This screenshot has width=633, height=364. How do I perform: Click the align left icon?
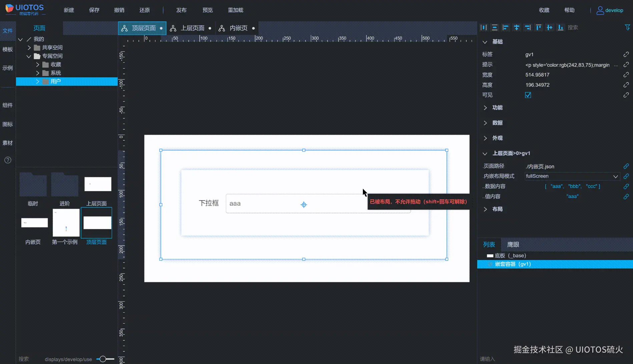pyautogui.click(x=506, y=28)
